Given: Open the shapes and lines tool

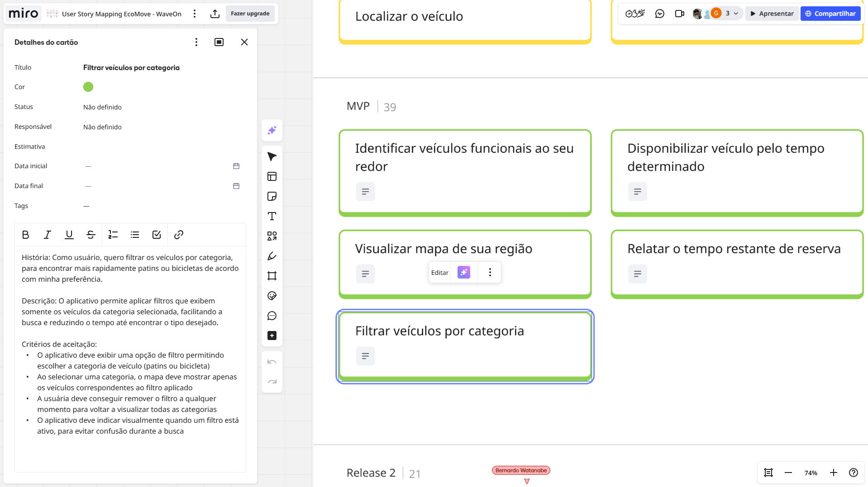Looking at the screenshot, I should point(272,236).
